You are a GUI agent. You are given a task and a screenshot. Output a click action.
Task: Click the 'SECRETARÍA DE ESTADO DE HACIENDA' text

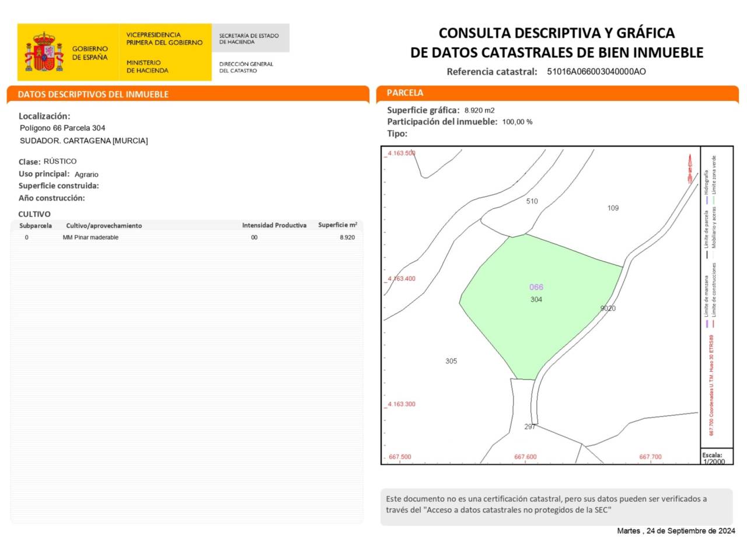pyautogui.click(x=249, y=38)
